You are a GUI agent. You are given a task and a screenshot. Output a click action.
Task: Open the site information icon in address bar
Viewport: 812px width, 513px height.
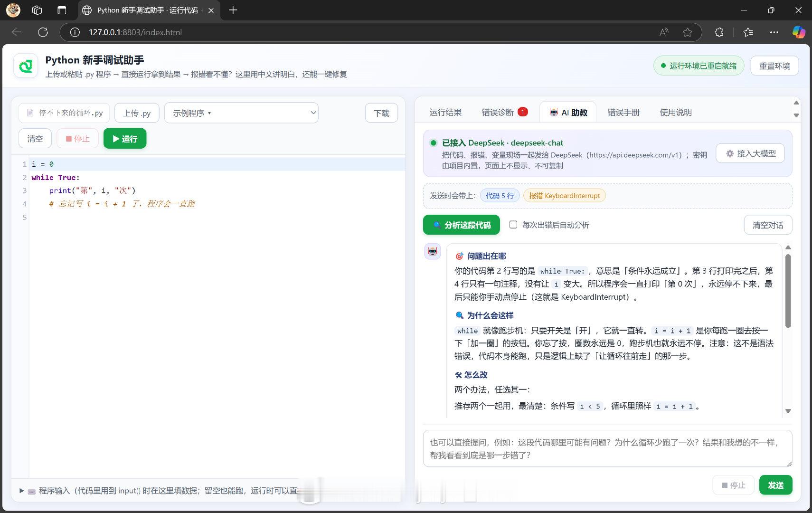pos(75,32)
